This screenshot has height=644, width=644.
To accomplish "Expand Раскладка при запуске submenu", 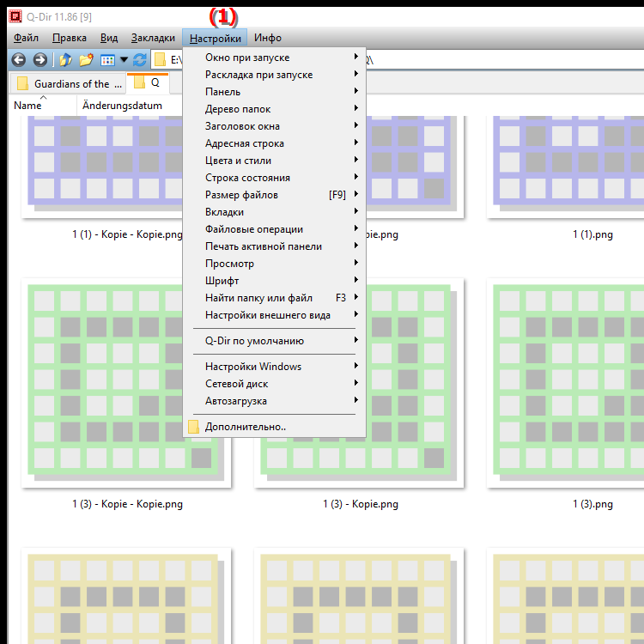I will point(275,75).
